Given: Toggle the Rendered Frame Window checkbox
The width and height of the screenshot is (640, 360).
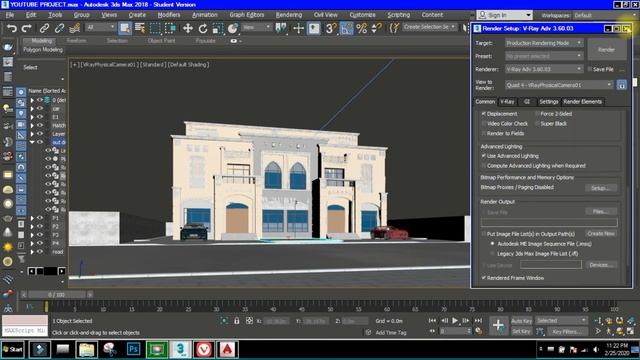Looking at the screenshot, I should 484,278.
